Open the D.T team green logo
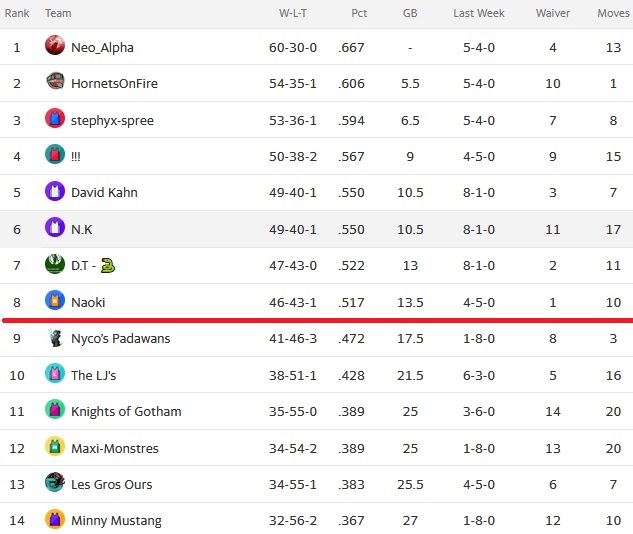Viewport: 633px width, 534px height. pyautogui.click(x=55, y=264)
